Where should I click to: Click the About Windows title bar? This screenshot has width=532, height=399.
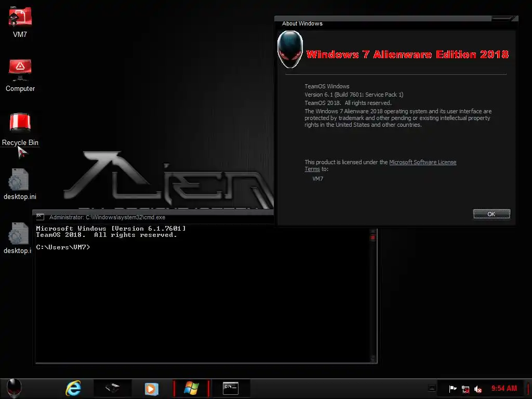click(383, 23)
